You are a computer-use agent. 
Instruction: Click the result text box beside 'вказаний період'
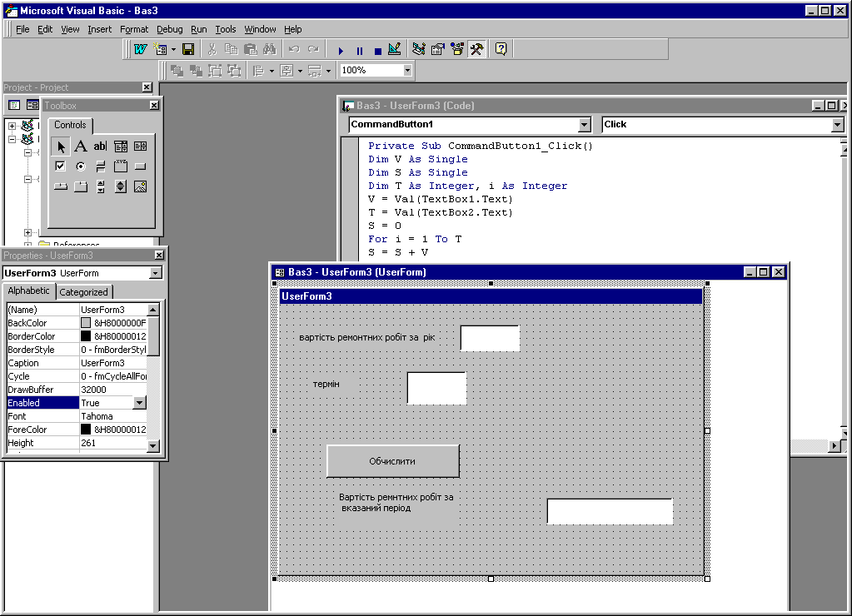tap(610, 511)
